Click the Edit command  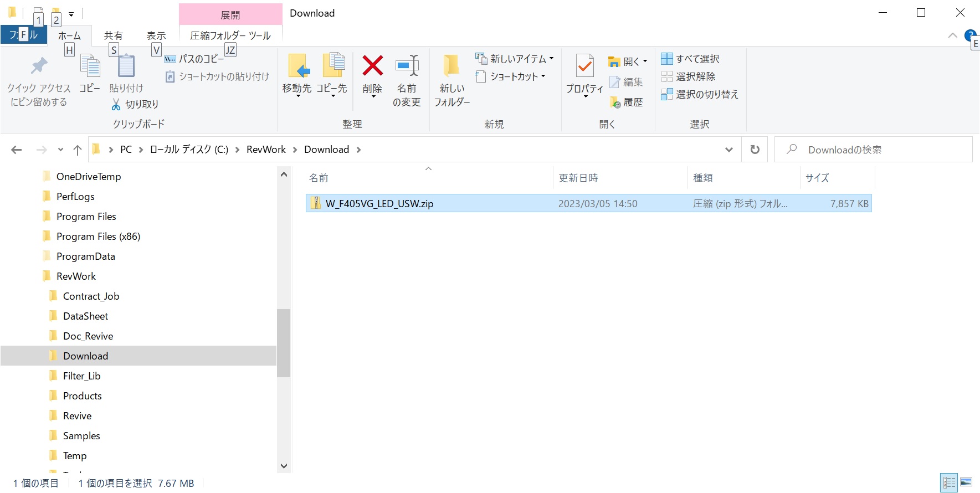pyautogui.click(x=626, y=82)
